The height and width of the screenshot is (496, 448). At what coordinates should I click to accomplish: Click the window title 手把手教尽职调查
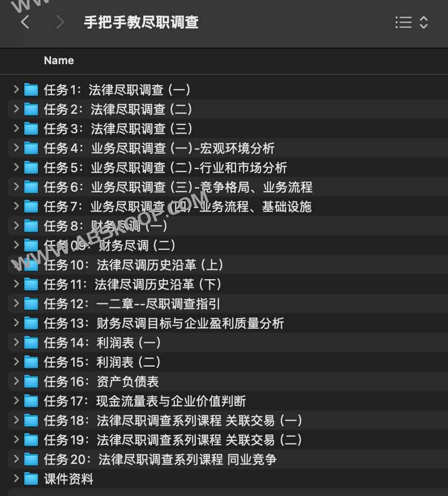(141, 22)
